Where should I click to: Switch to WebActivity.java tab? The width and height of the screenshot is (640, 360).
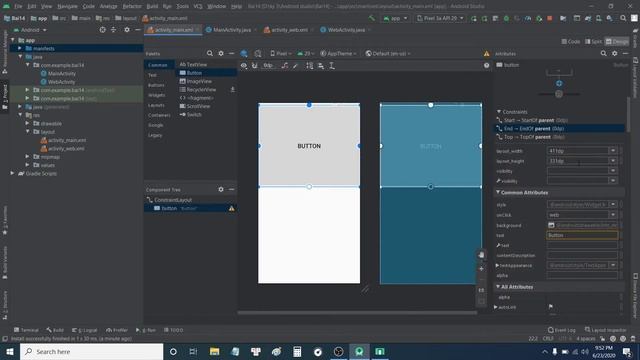[x=346, y=30]
